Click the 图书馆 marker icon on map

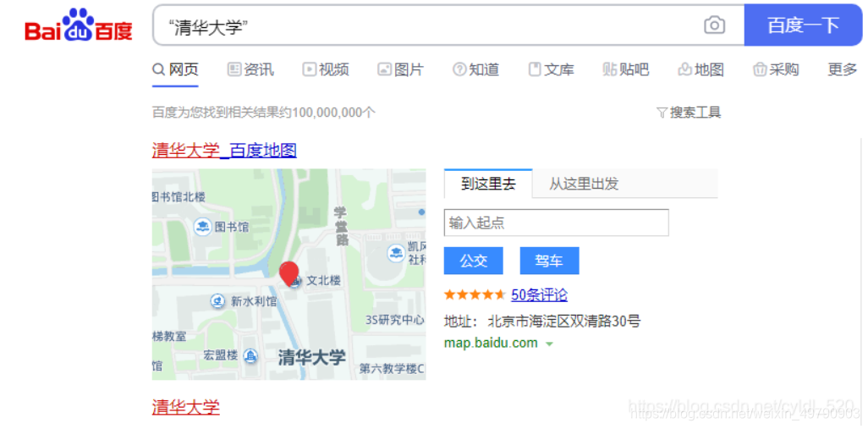click(202, 227)
